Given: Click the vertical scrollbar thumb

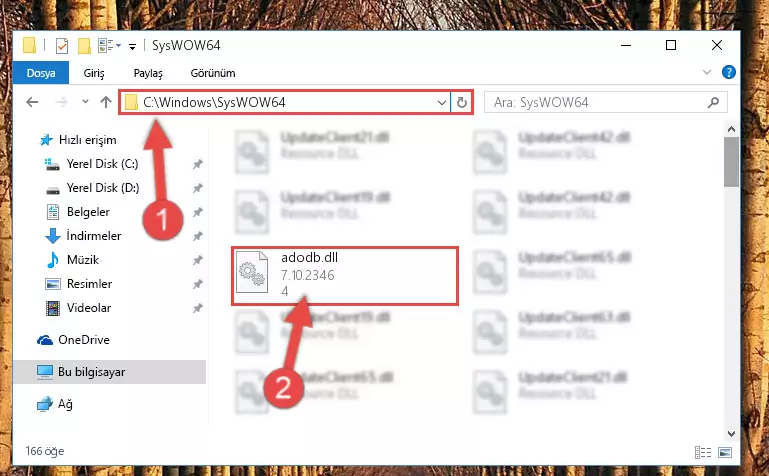Looking at the screenshot, I should pyautogui.click(x=731, y=162).
